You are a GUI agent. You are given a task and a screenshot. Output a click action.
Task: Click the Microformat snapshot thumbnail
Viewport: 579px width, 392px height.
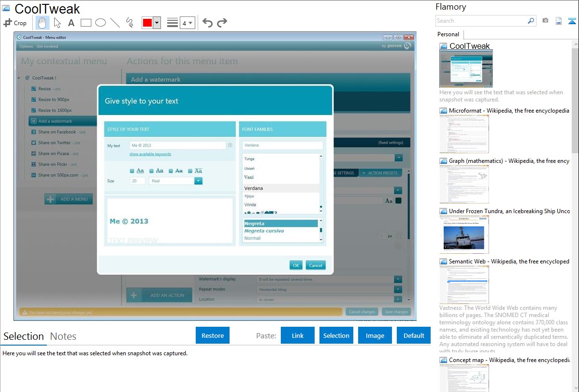[464, 134]
